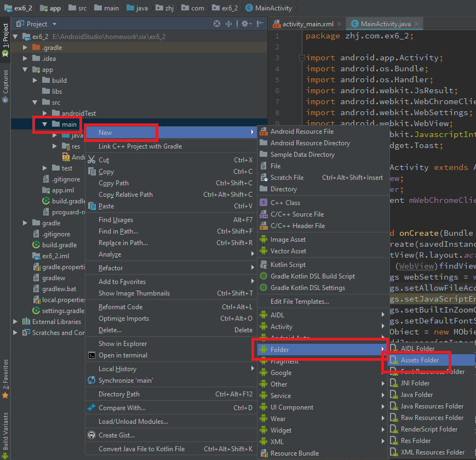Image resolution: width=476 pixels, height=460 pixels.
Task: Click the fold marker beside the import block
Action: coord(302,58)
